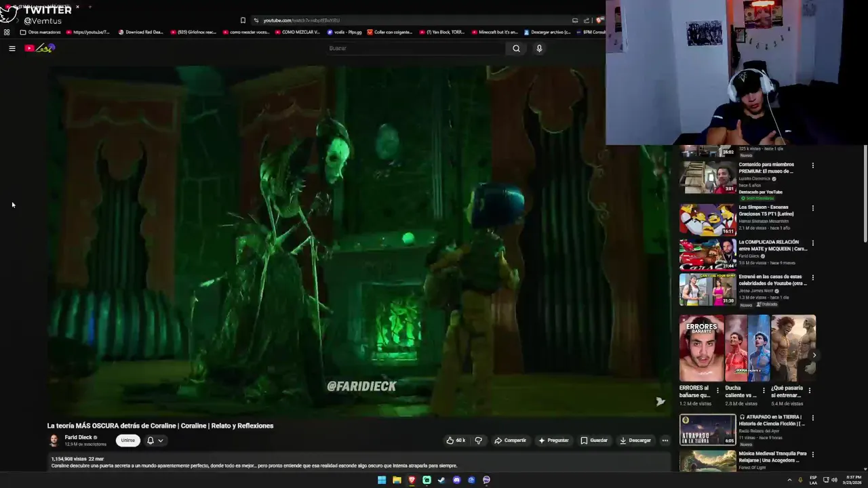
Task: Open more actions ellipsis beside Descargar
Action: [665, 441]
